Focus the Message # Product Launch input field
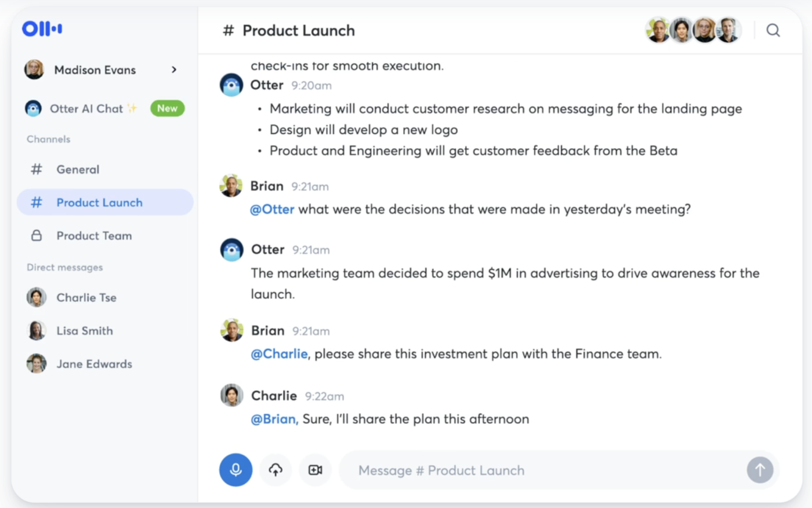Image resolution: width=812 pixels, height=508 pixels. [x=542, y=470]
